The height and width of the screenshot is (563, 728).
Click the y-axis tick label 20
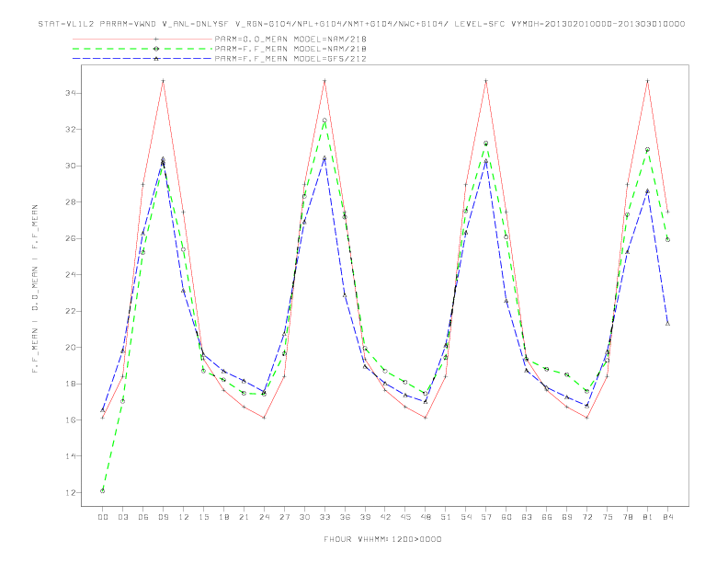[x=71, y=348]
